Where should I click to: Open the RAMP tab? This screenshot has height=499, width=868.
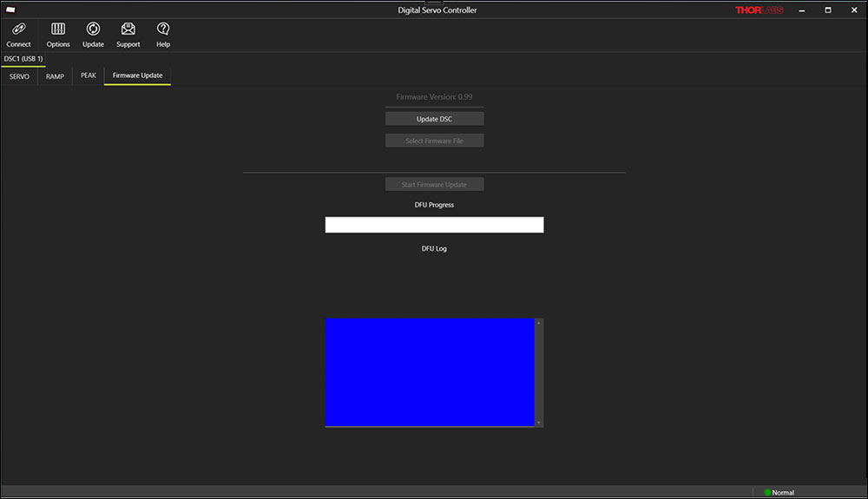point(55,76)
